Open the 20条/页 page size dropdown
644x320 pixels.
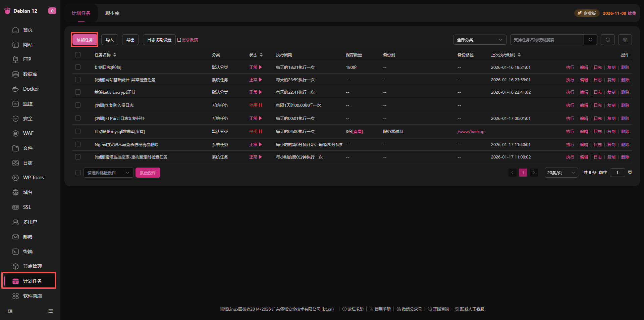coord(561,173)
